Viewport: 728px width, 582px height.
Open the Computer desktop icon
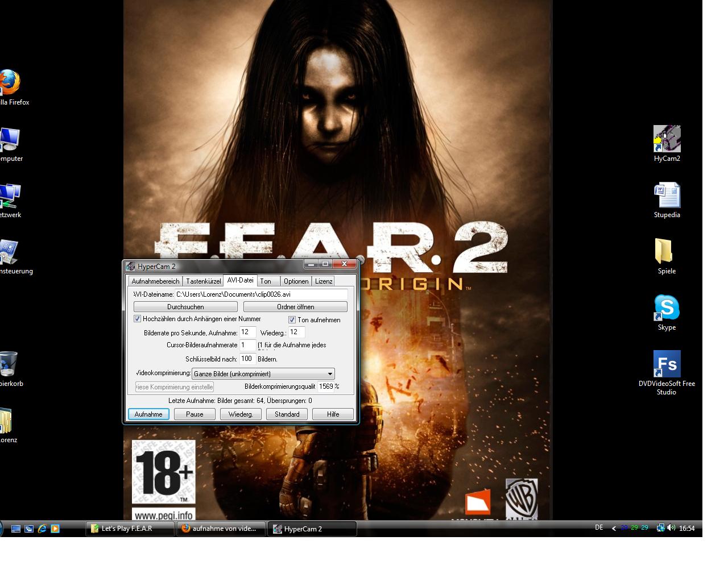[9, 144]
